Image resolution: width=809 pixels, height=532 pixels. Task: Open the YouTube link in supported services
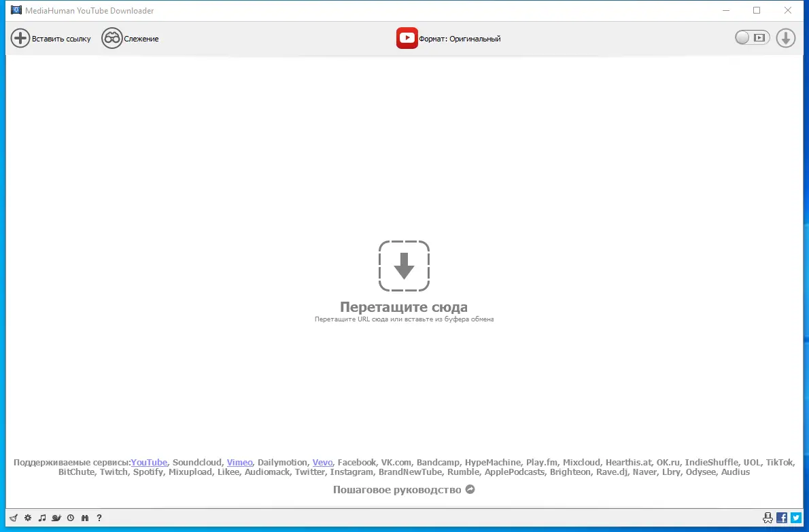(x=149, y=463)
